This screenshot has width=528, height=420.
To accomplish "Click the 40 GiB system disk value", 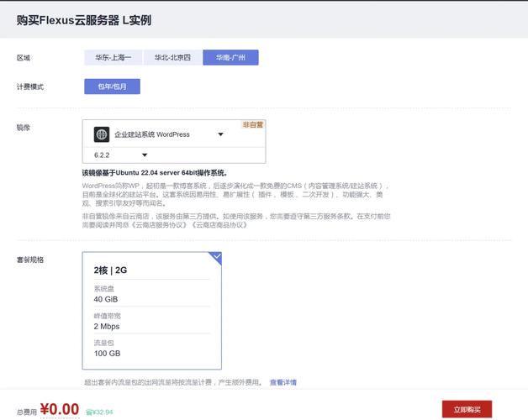I will click(106, 299).
